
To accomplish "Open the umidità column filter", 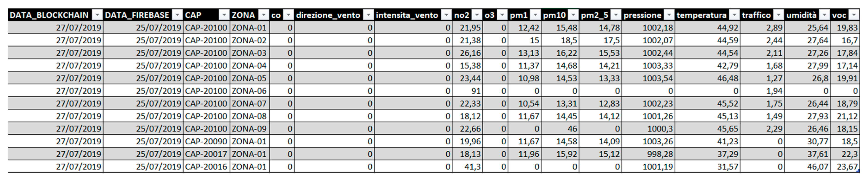I will pos(824,15).
